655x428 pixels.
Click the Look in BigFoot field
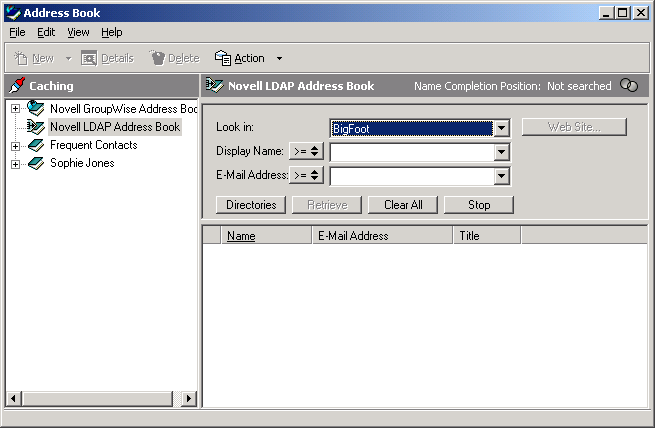[x=411, y=128]
